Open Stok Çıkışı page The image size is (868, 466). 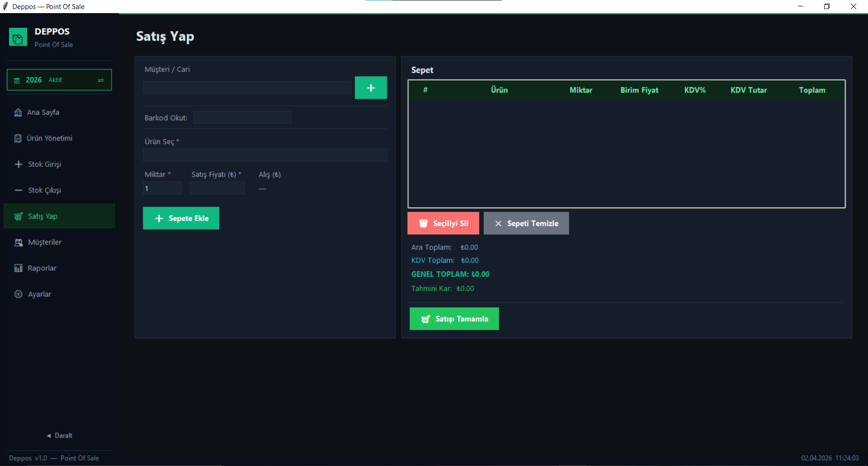44,190
